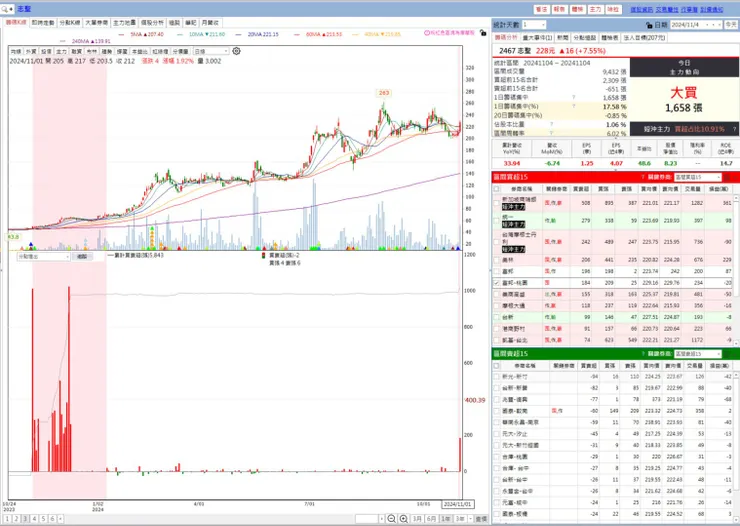The height and width of the screenshot is (526, 740).
Task: Set chart range with 3月 button
Action: pyautogui.click(x=417, y=519)
